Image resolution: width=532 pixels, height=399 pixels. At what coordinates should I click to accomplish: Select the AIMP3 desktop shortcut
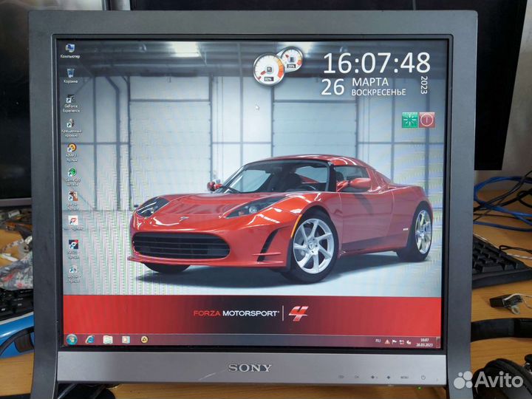[72, 152]
